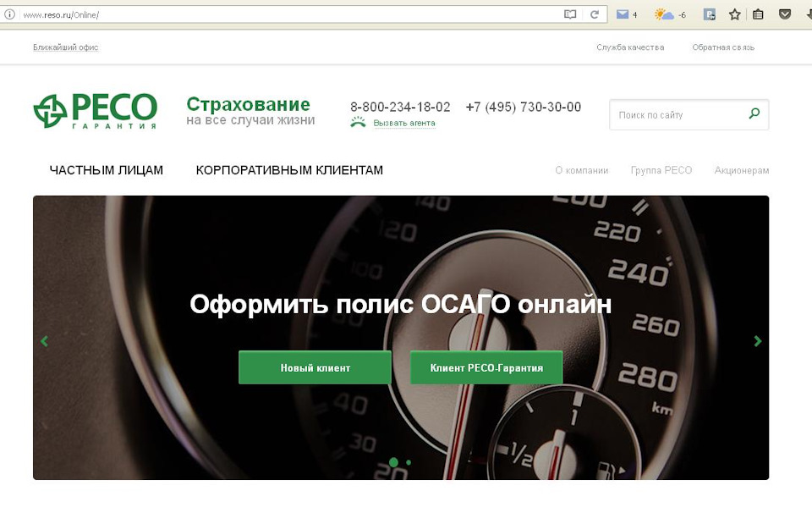
Task: Click the right carousel arrow
Action: tap(757, 341)
